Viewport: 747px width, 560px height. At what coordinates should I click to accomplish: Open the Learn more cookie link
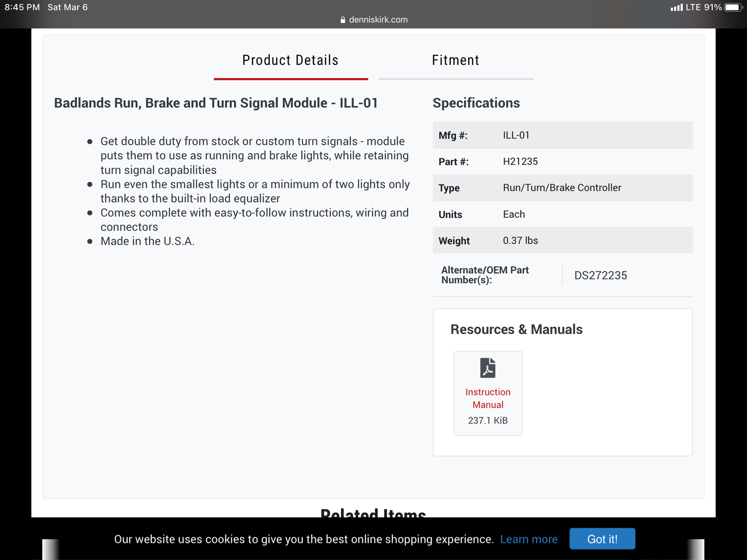coord(529,539)
